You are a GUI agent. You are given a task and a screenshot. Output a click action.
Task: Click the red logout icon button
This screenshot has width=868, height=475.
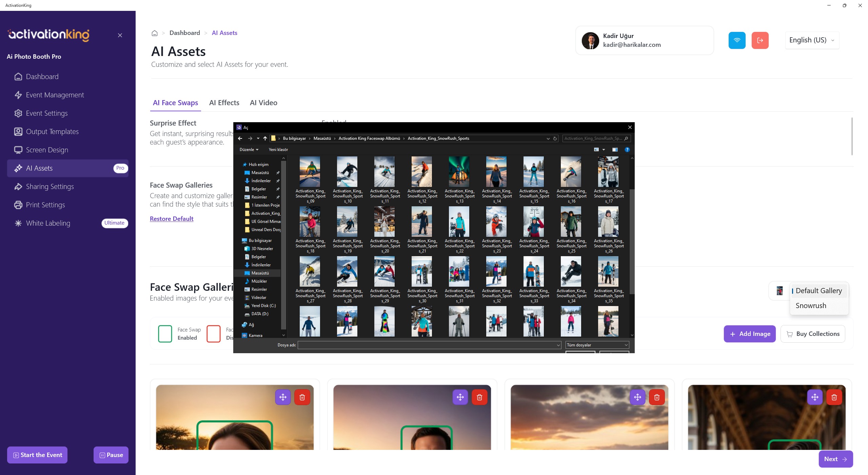760,40
